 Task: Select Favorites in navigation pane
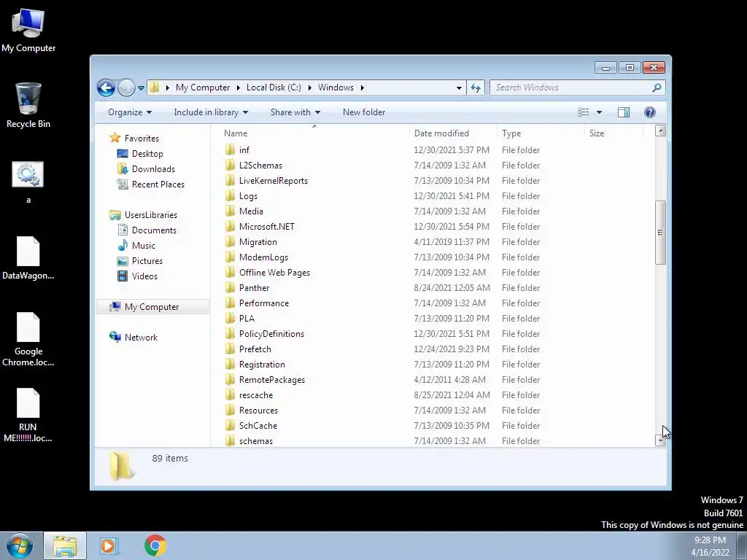(142, 139)
